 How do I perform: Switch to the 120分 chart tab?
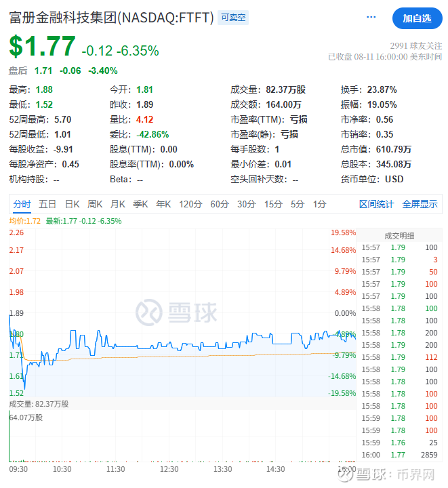coord(190,204)
